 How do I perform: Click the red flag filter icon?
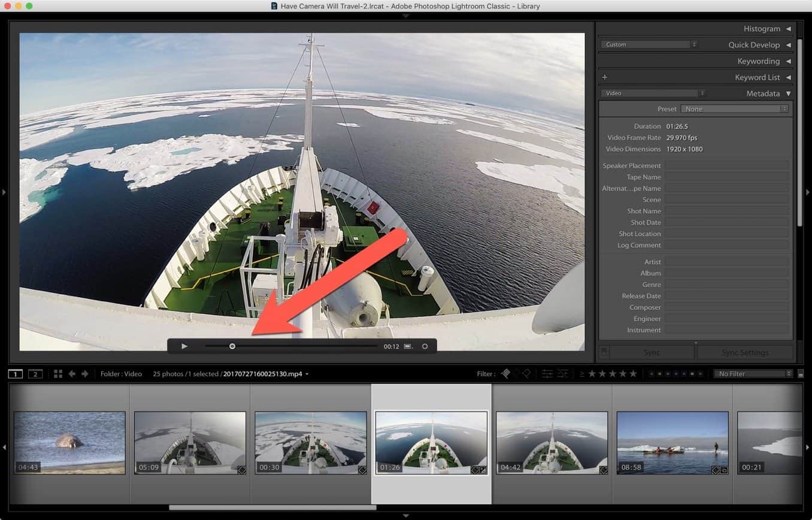tap(506, 373)
